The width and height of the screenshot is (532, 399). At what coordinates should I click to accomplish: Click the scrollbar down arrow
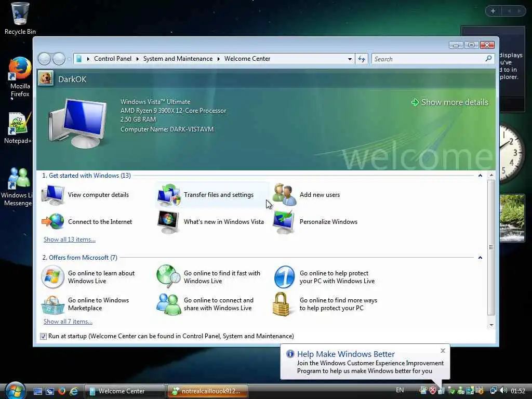point(491,325)
